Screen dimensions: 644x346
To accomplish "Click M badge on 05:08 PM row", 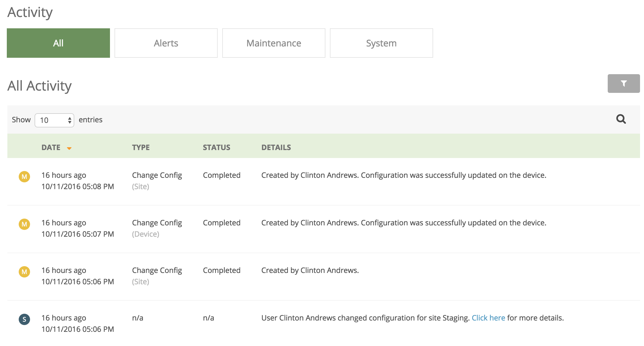I will pos(24,177).
